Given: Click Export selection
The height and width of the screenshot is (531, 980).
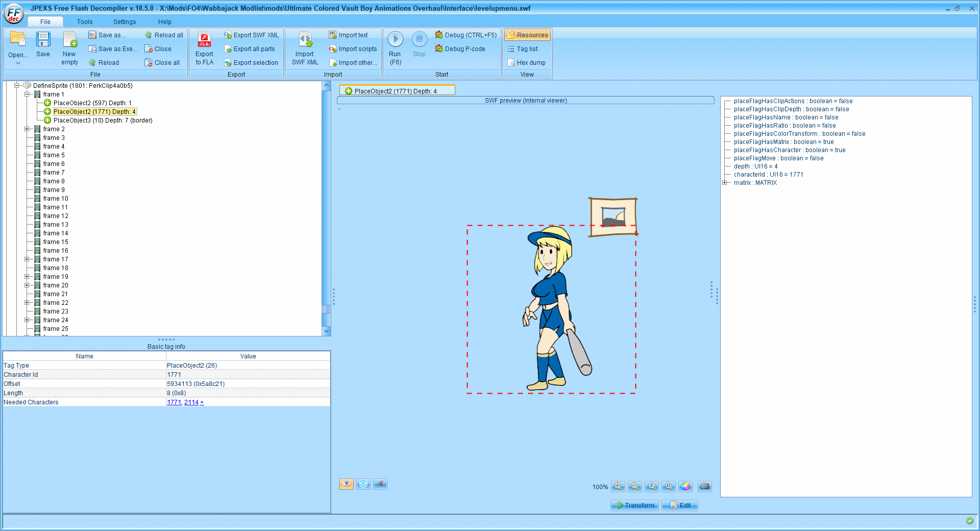Looking at the screenshot, I should pyautogui.click(x=251, y=63).
